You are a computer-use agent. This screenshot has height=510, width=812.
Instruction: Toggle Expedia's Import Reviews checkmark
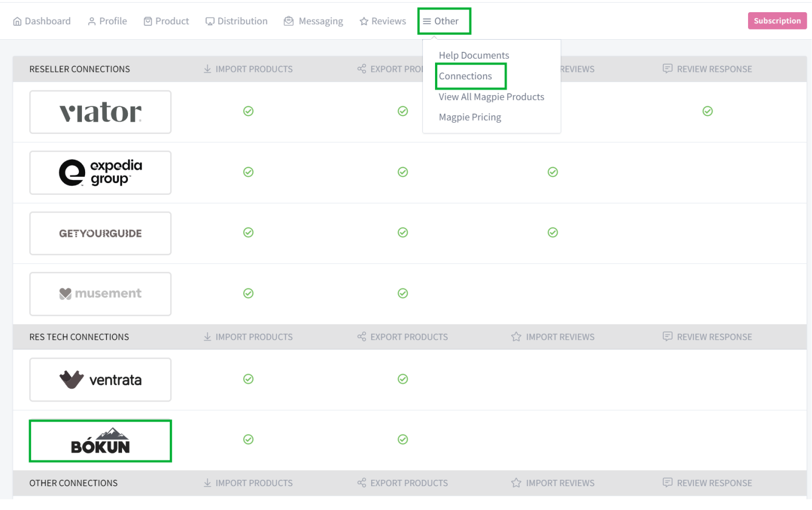[552, 172]
